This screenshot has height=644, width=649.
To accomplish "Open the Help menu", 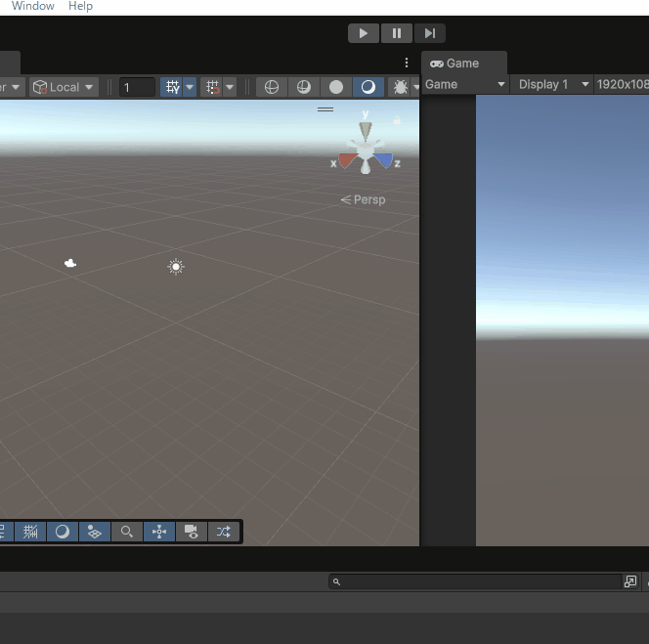I will 80,6.
